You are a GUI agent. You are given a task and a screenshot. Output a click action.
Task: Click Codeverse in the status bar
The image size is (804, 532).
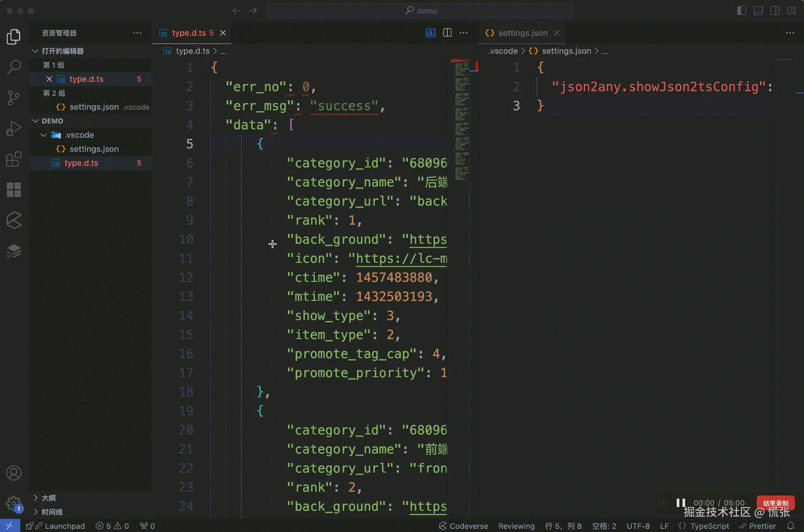pos(463,526)
